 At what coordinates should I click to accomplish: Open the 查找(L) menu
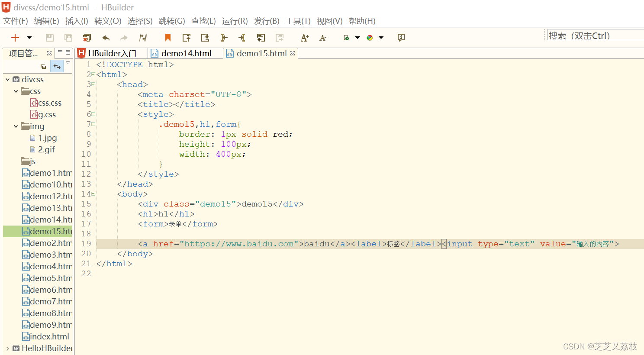pos(203,21)
